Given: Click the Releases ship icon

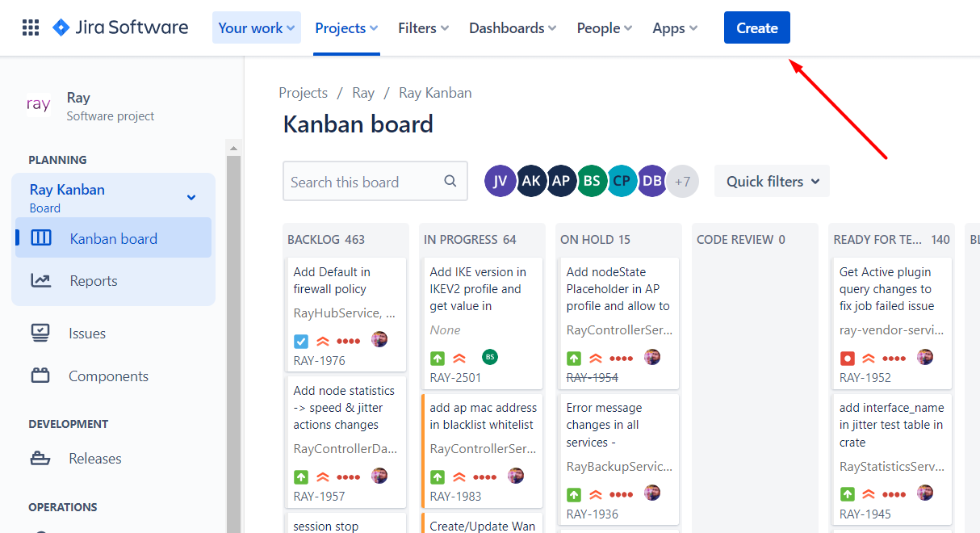Looking at the screenshot, I should tap(40, 459).
